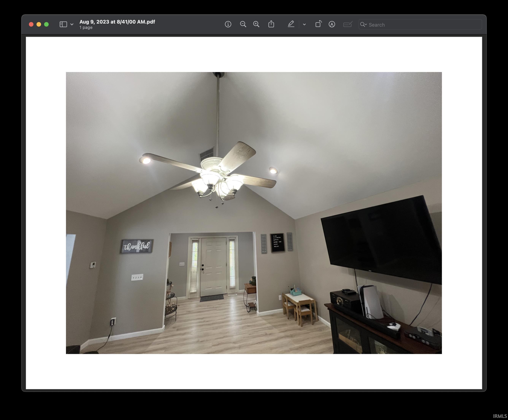508x420 pixels.
Task: Click the '1 page' subtitle text
Action: (x=86, y=28)
